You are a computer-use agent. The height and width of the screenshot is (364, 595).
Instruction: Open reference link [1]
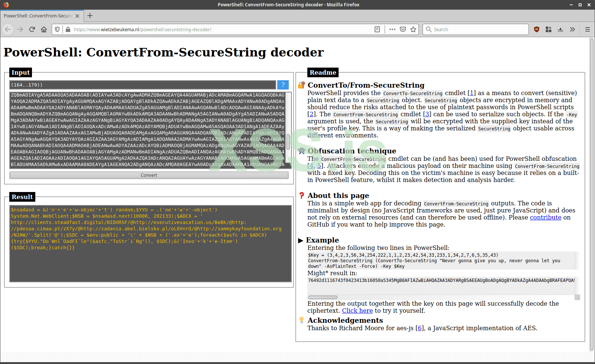pos(472,93)
